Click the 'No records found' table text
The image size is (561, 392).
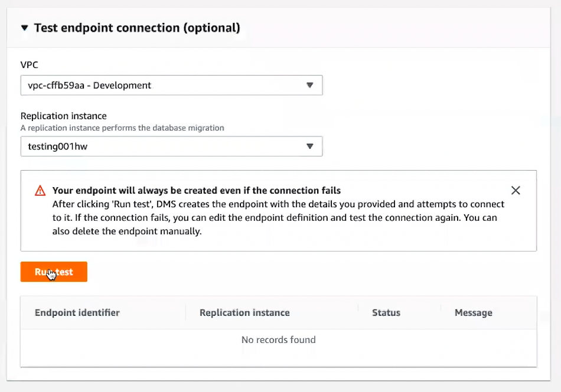click(278, 340)
